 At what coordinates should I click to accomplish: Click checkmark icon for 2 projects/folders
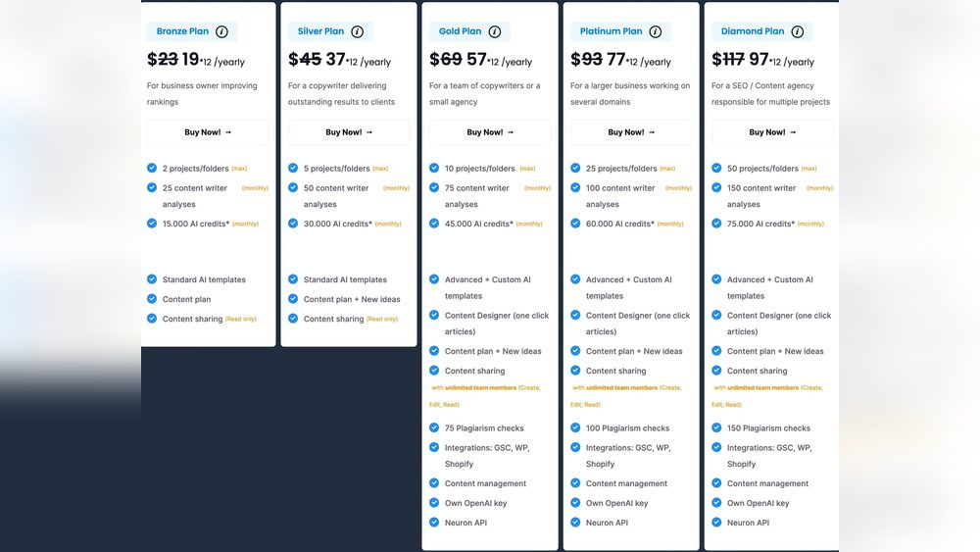[x=152, y=168]
